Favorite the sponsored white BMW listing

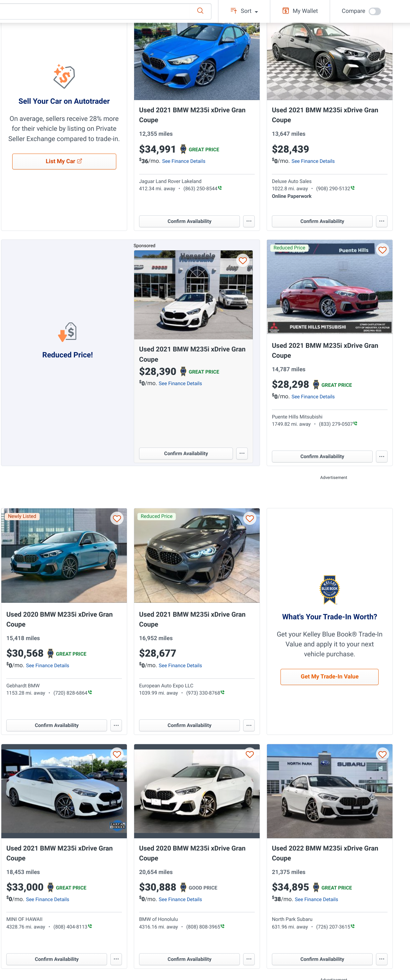pos(242,261)
